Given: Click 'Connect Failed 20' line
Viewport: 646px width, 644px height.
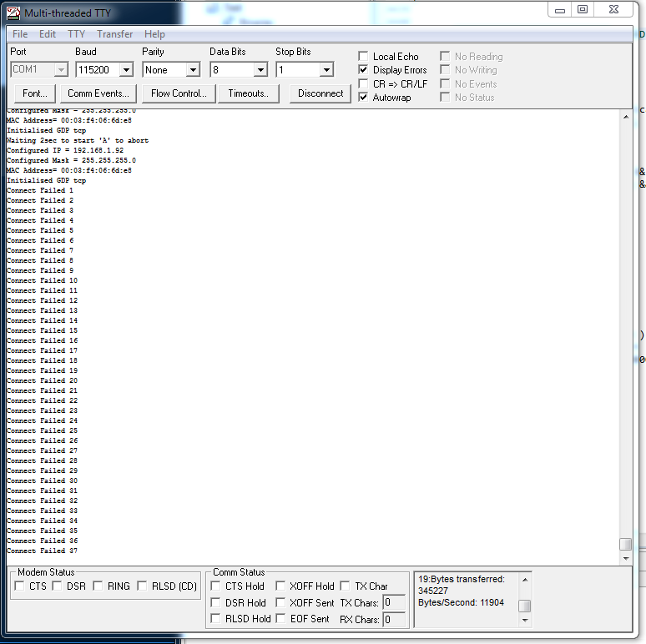Looking at the screenshot, I should pyautogui.click(x=42, y=380).
